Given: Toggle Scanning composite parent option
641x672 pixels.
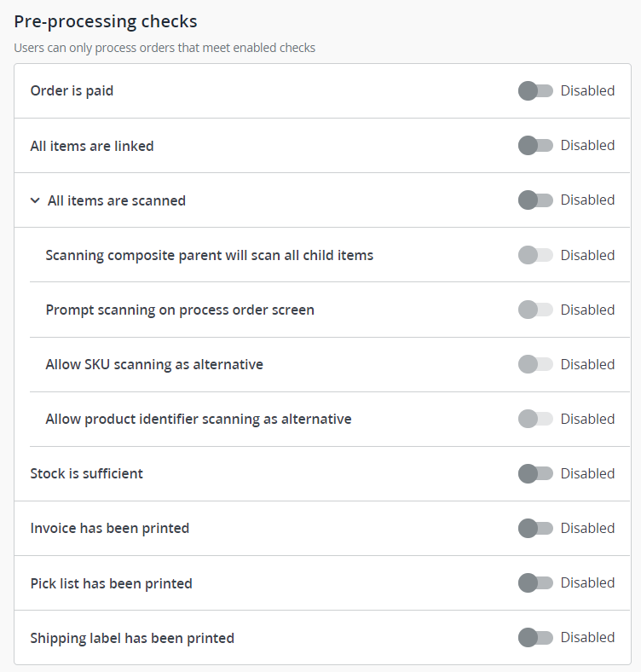Looking at the screenshot, I should click(535, 255).
